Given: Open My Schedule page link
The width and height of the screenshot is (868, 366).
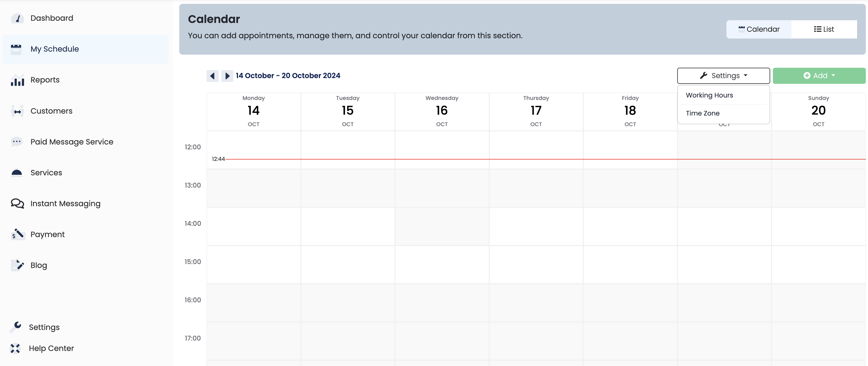Looking at the screenshot, I should coord(55,49).
